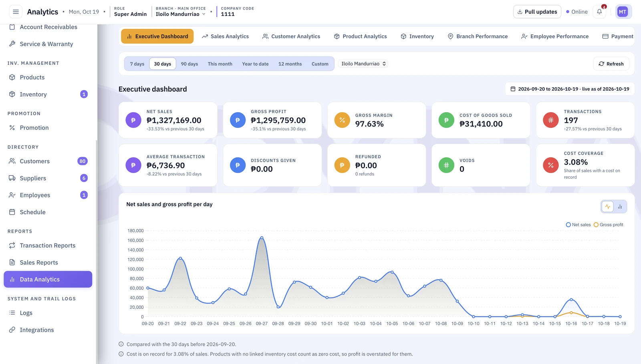Select the 12 months range
This screenshot has height=364, width=641.
(x=290, y=64)
